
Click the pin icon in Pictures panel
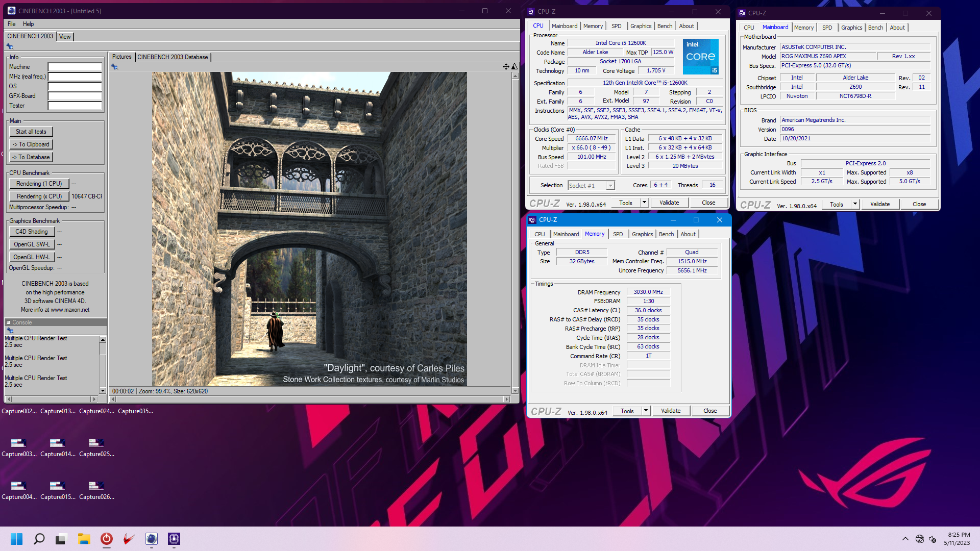(x=114, y=67)
